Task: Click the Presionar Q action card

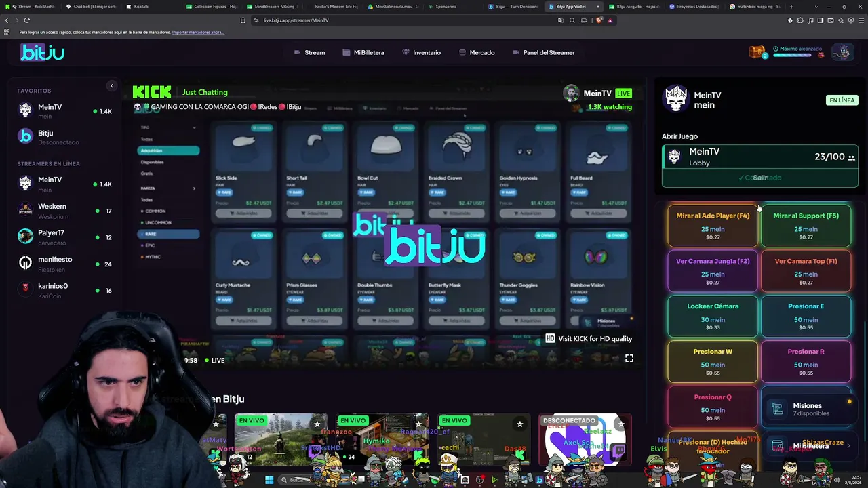Action: pyautogui.click(x=713, y=407)
